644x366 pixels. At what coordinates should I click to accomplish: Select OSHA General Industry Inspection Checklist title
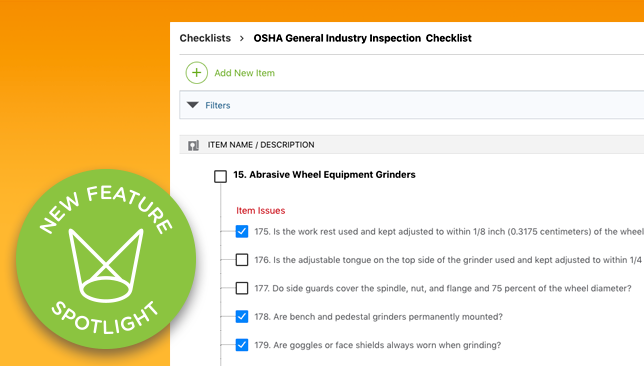pyautogui.click(x=362, y=38)
